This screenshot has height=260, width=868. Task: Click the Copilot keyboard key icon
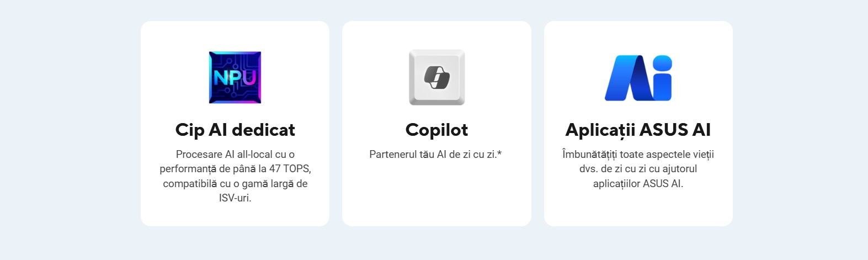coord(436,77)
